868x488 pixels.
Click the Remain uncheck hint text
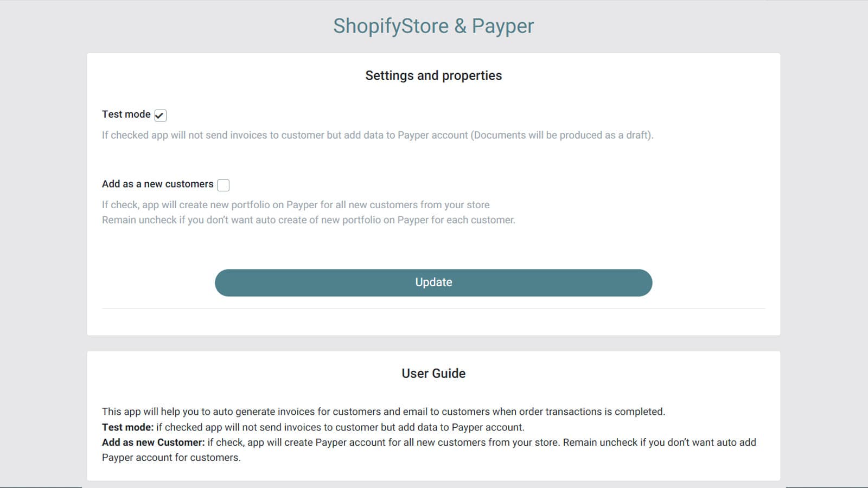308,220
